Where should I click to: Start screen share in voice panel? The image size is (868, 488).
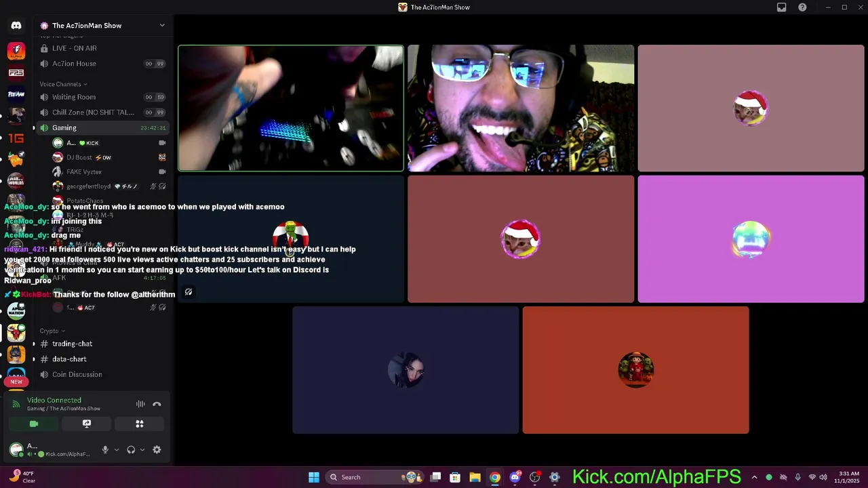click(x=87, y=424)
